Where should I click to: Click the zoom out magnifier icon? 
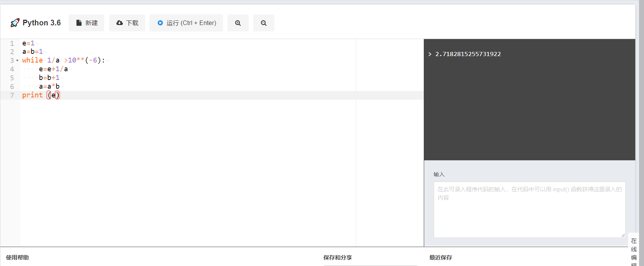click(x=264, y=23)
